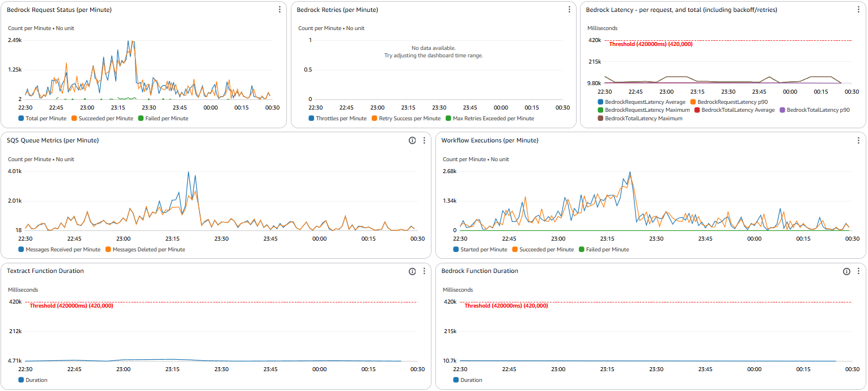Image resolution: width=868 pixels, height=391 pixels.
Task: Open the Bedrock Function Duration widget menu
Action: coord(858,271)
